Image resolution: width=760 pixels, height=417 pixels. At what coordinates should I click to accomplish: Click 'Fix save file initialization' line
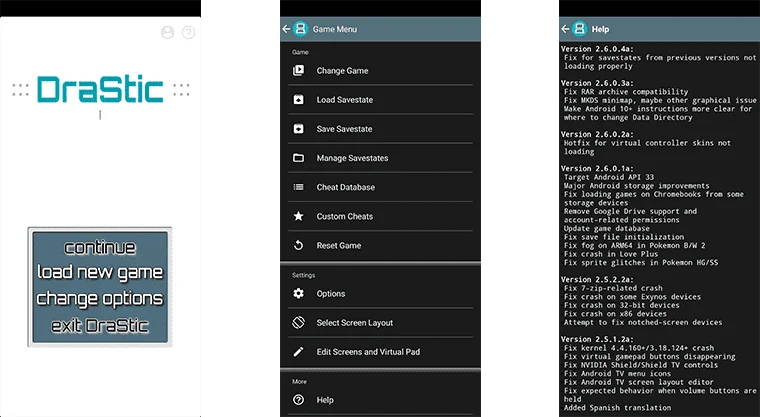click(624, 237)
